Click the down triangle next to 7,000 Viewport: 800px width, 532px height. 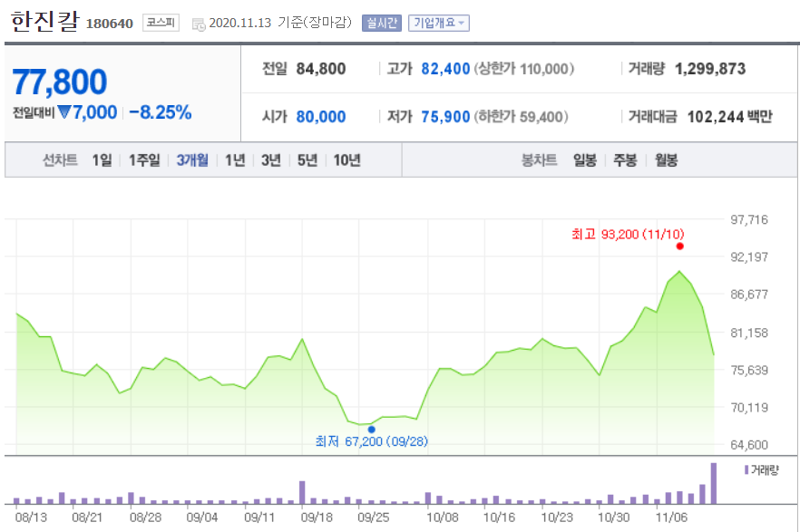click(x=64, y=111)
